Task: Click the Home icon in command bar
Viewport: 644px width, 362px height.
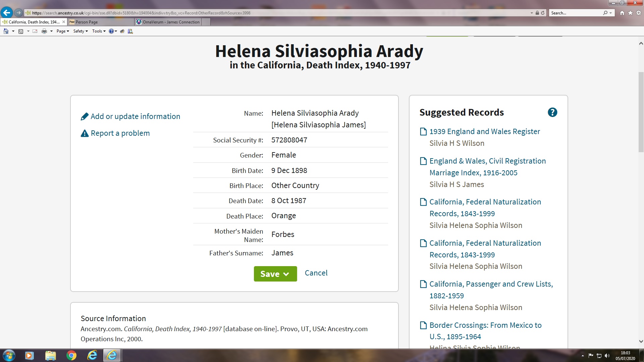Action: pos(6,31)
